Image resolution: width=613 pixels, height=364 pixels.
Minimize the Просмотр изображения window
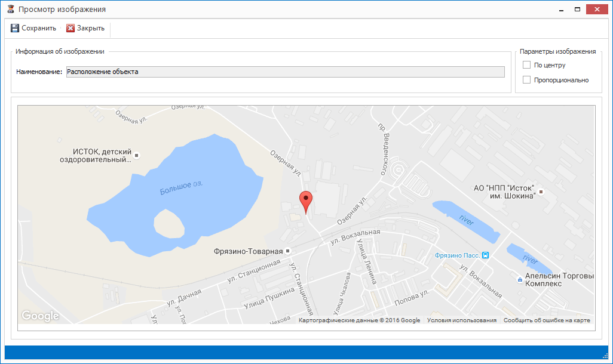[562, 10]
